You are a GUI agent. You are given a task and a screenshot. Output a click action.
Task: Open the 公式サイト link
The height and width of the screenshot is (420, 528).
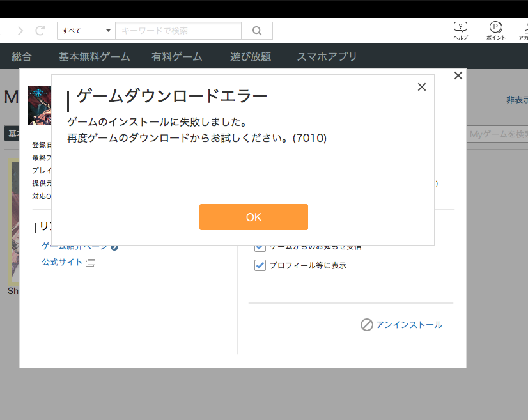pyautogui.click(x=62, y=262)
